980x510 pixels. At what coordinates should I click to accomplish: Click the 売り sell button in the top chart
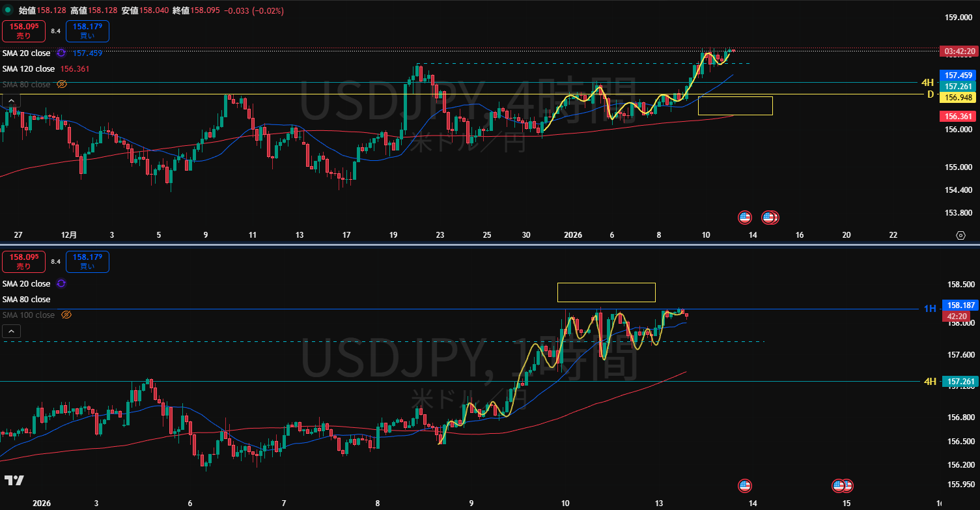23,31
